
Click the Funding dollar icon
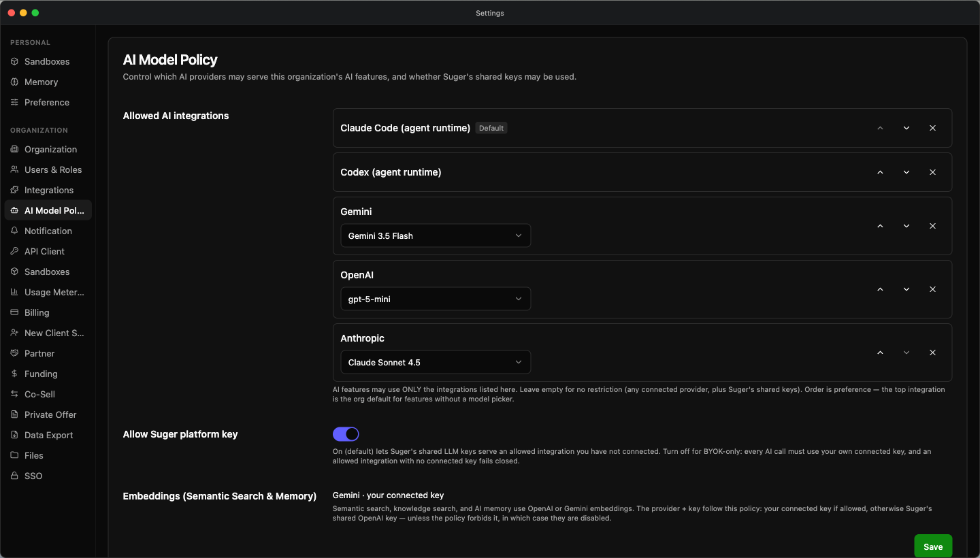point(14,374)
